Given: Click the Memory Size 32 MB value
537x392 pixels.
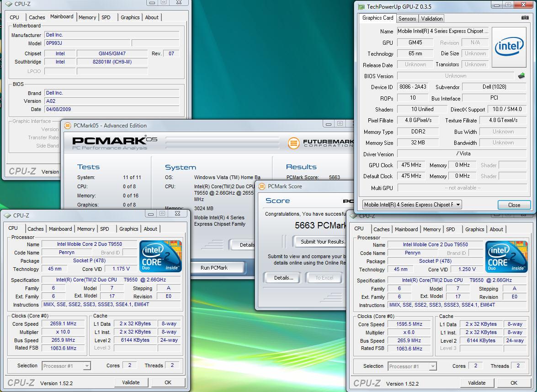Looking at the screenshot, I should (x=418, y=143).
